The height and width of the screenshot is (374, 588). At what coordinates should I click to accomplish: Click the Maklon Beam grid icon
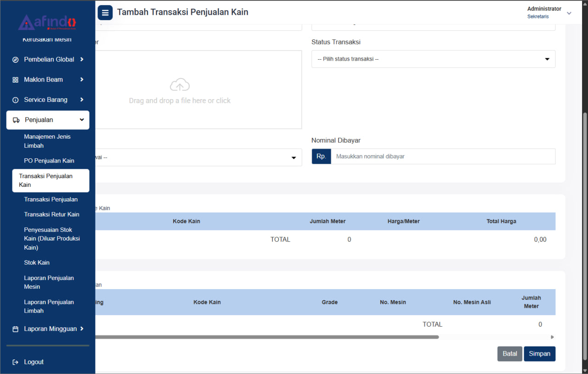[x=16, y=80]
